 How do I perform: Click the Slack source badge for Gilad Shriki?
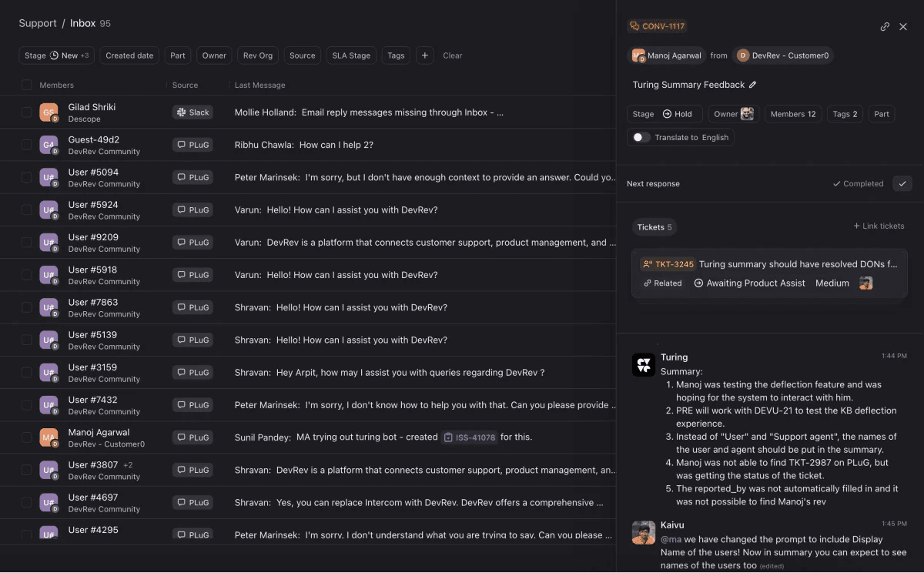click(192, 112)
